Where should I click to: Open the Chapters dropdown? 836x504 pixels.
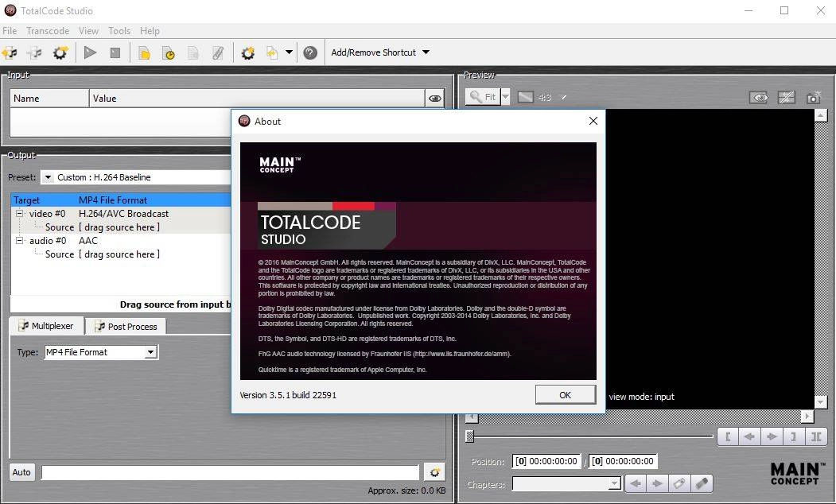tap(614, 484)
